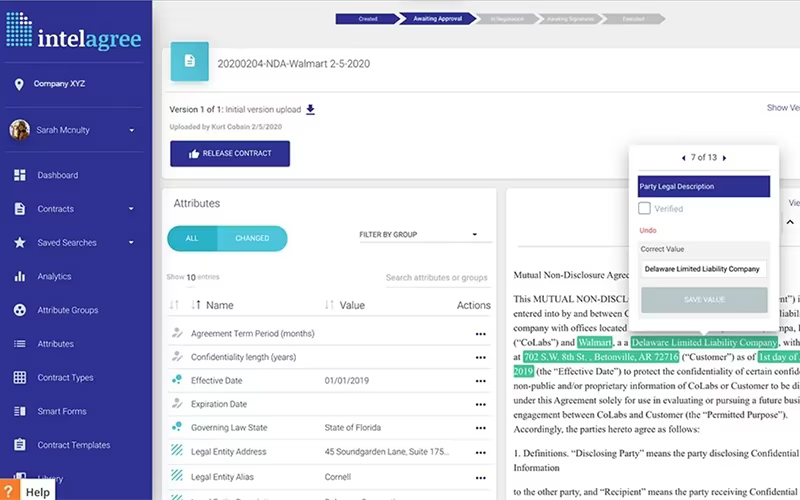
Task: Click the Saved Searches star icon
Action: pos(20,242)
